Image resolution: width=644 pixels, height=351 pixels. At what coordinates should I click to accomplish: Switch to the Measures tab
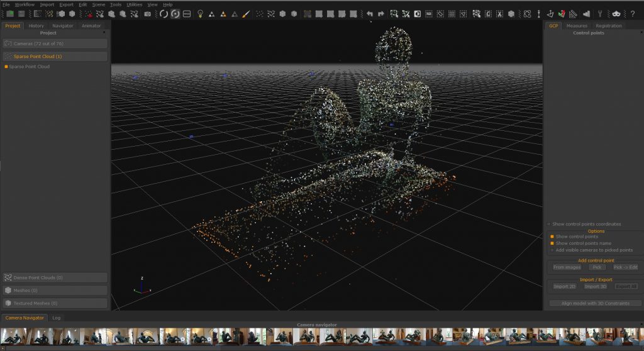[x=576, y=26]
